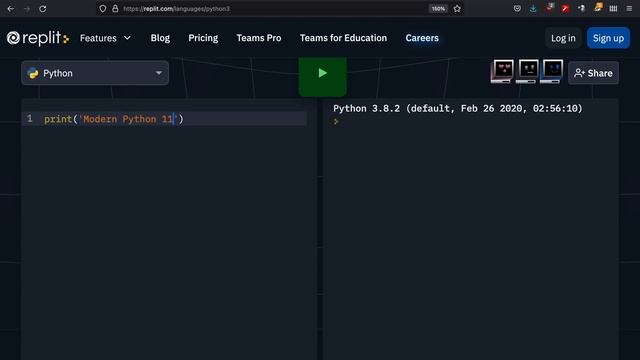Click the code line print('Modern Python 11')
The height and width of the screenshot is (360, 640).
(x=114, y=119)
